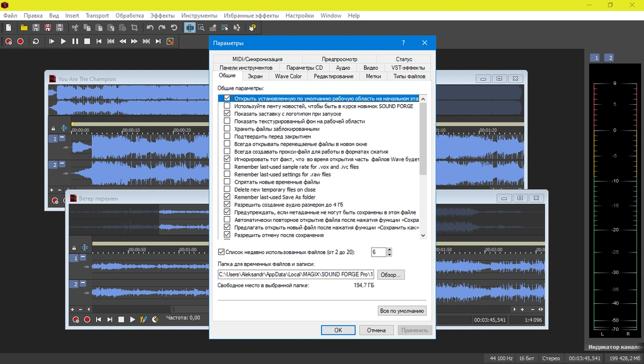Click the temporary folder path field
Viewport: 644px width, 364px height.
pos(296,274)
